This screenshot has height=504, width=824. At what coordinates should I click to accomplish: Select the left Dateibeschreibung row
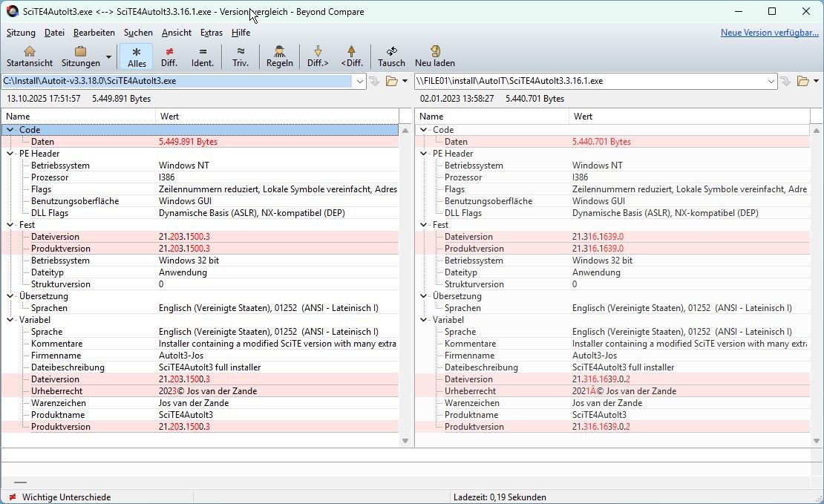coord(68,367)
